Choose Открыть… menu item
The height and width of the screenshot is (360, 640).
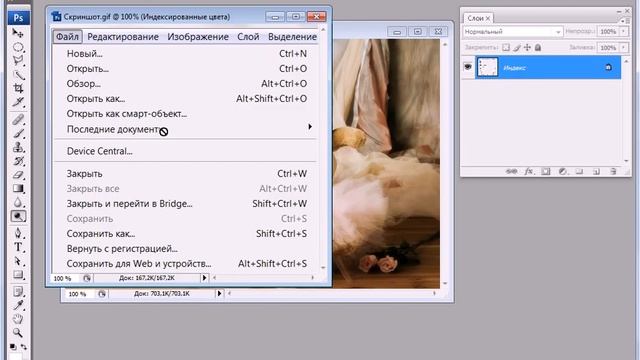(186, 69)
